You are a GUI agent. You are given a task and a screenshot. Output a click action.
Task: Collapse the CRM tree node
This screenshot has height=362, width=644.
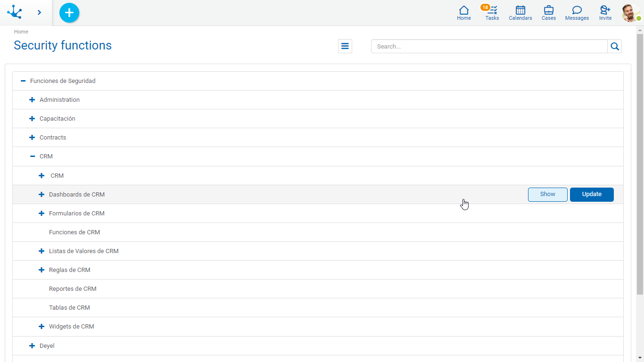33,156
